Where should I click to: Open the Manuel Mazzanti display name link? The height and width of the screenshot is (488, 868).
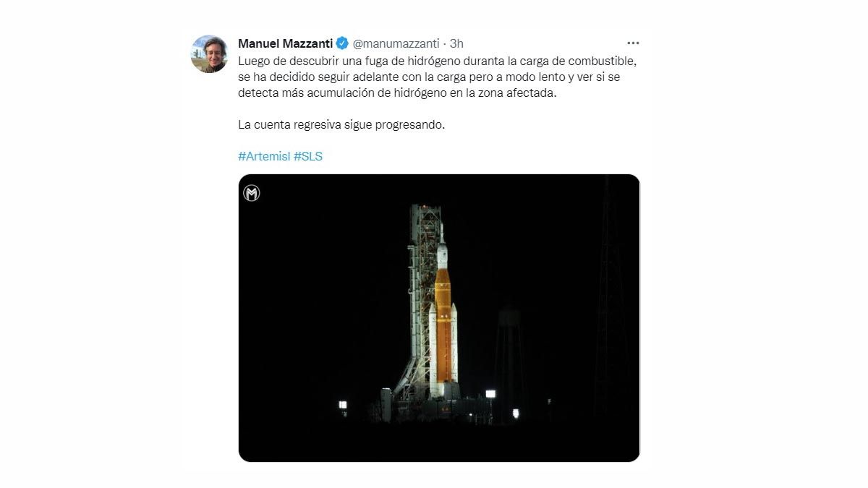(285, 43)
